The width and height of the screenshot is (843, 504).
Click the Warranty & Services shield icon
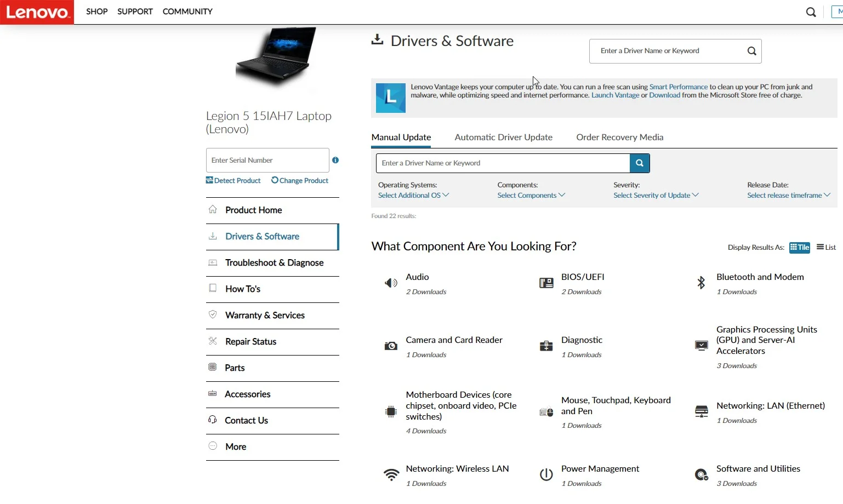pos(213,314)
